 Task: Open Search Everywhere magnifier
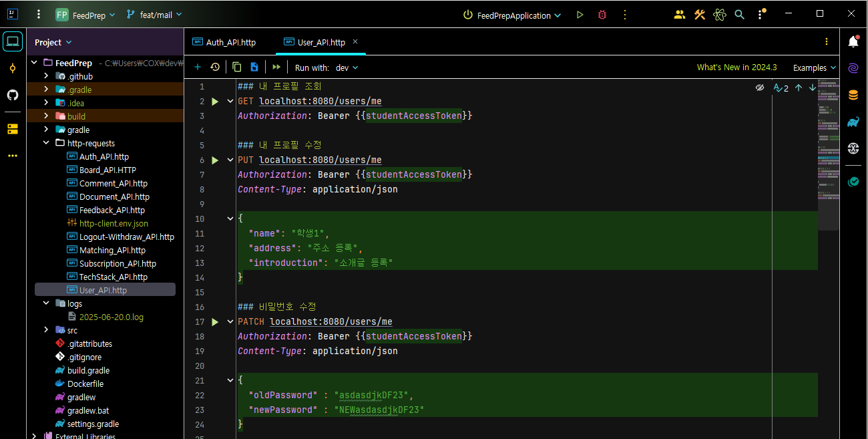pyautogui.click(x=739, y=15)
